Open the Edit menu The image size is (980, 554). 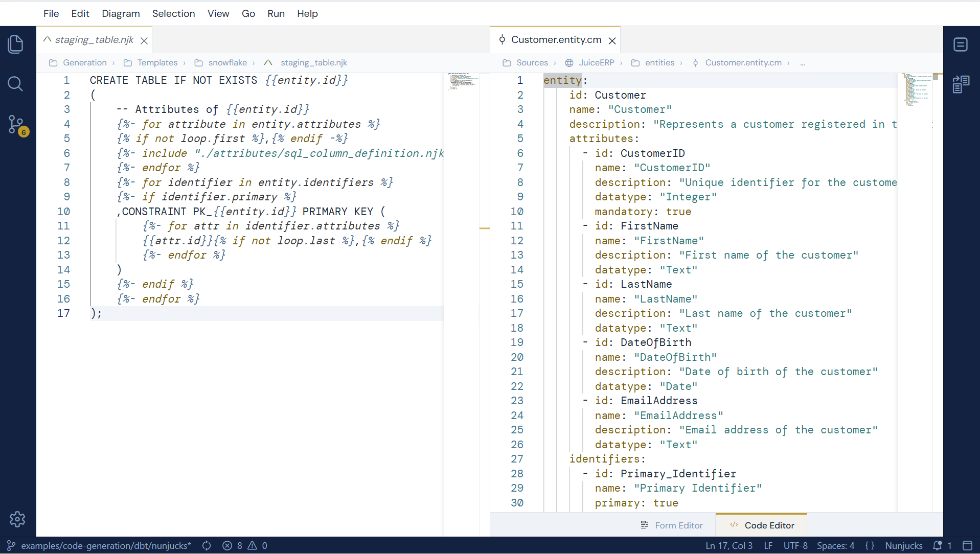pos(80,13)
